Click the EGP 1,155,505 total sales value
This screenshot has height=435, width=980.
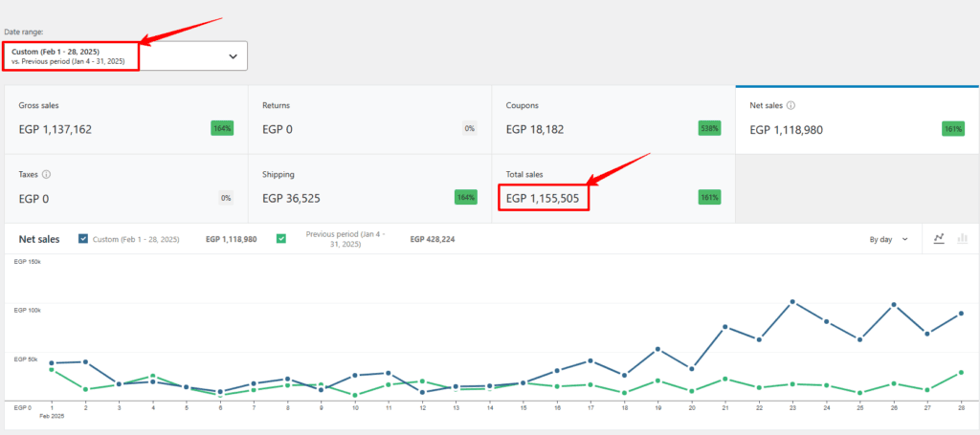[543, 199]
